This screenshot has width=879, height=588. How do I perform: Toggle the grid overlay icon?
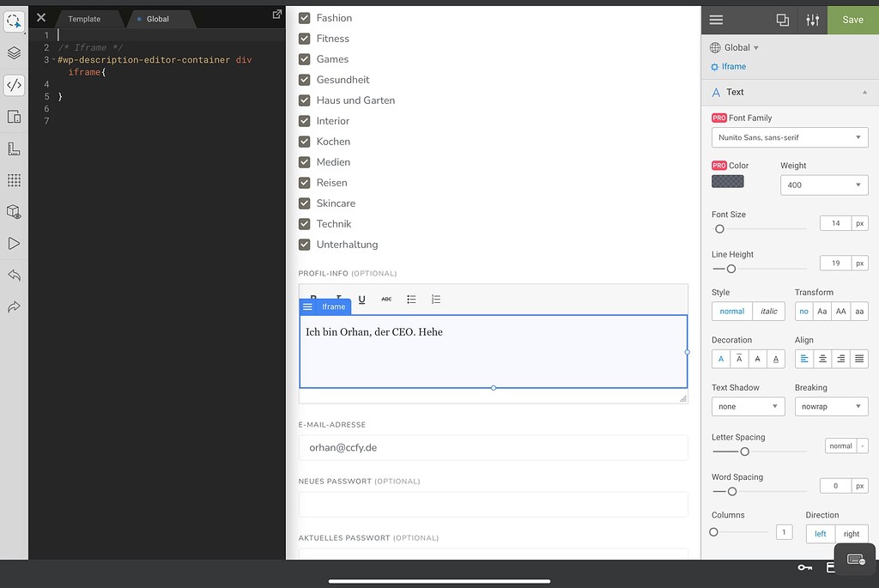click(14, 179)
